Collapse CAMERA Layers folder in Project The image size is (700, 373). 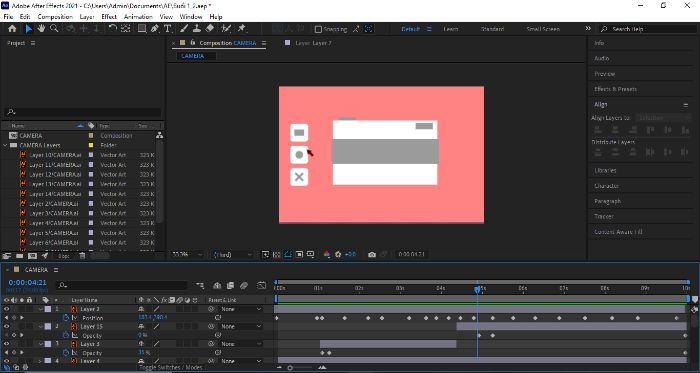(5, 145)
